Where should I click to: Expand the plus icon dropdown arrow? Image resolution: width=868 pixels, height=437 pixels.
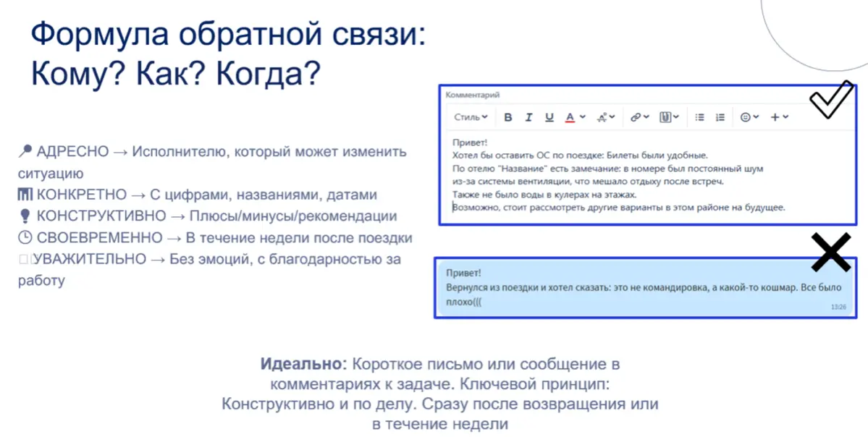(x=785, y=116)
